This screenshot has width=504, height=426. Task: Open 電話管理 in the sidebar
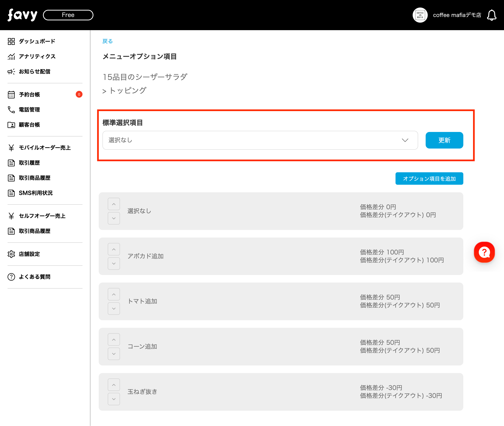point(29,110)
